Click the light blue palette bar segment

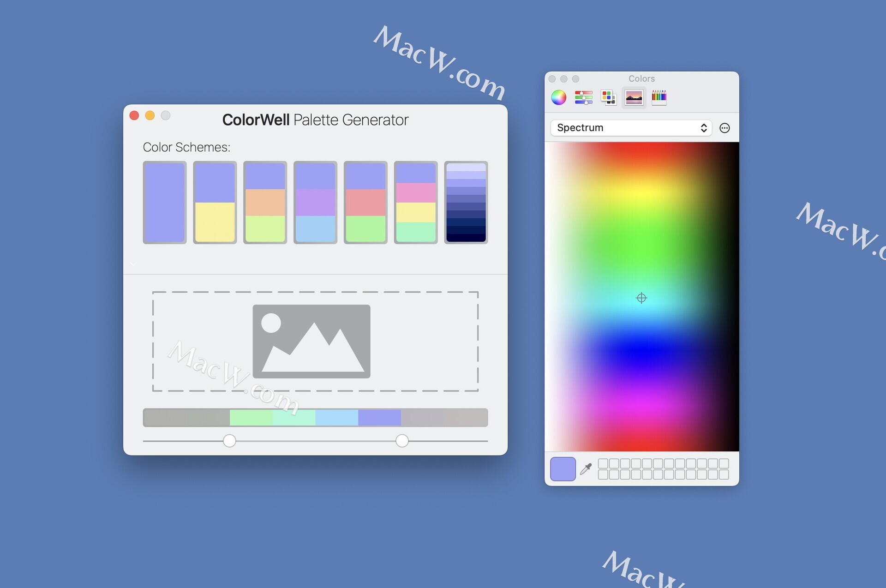click(x=337, y=418)
